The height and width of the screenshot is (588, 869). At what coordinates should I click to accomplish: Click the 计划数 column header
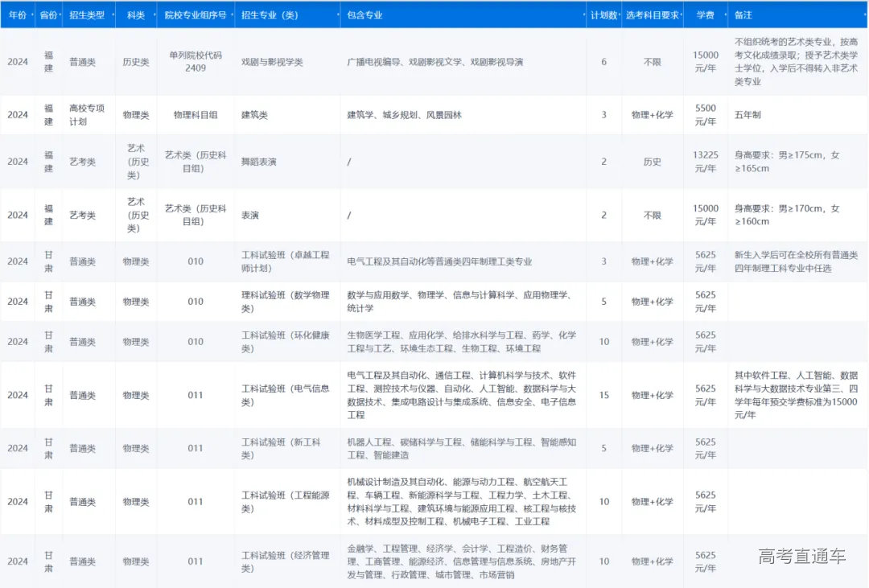[x=603, y=14]
